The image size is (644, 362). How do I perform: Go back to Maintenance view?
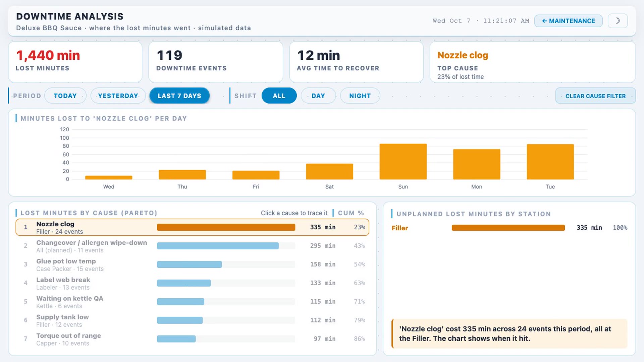click(x=568, y=21)
